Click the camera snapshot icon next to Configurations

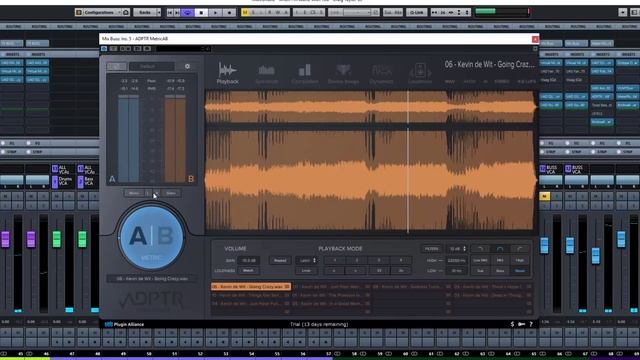coord(126,13)
